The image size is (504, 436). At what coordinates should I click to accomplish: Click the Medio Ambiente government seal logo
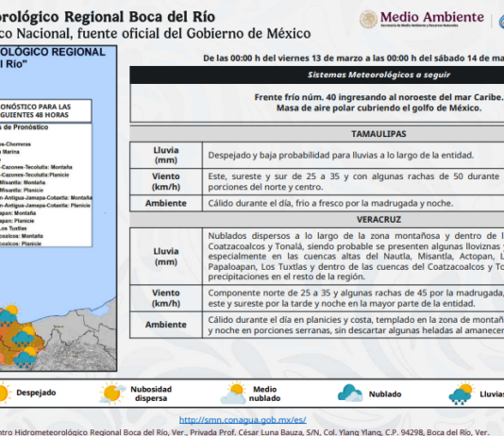368,19
